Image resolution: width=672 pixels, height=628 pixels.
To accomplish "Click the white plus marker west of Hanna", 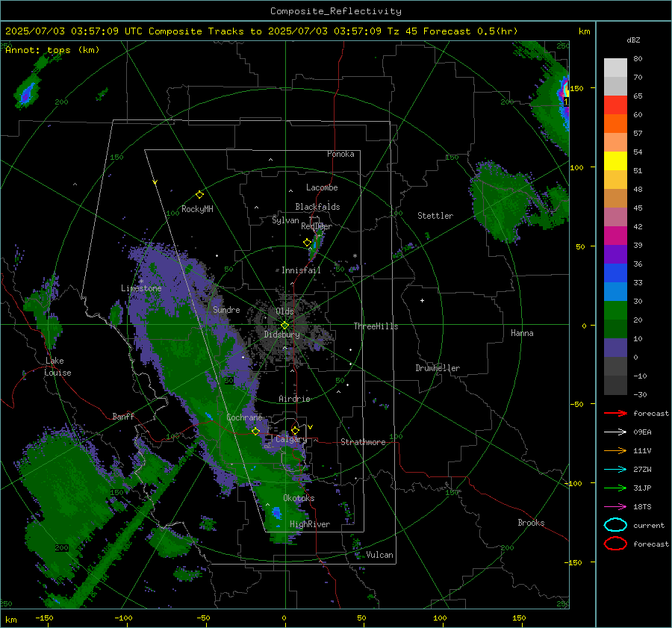I will click(x=422, y=300).
